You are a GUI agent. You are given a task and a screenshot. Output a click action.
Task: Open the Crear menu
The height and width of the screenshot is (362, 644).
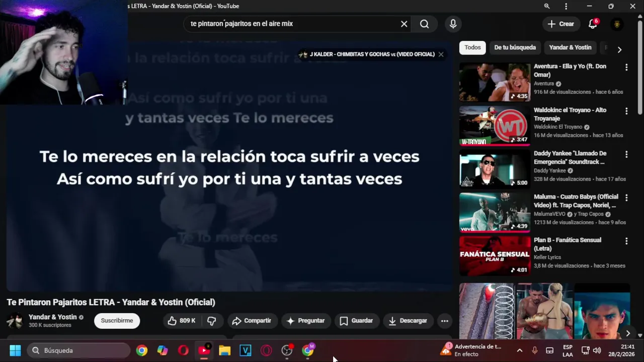[x=560, y=24]
